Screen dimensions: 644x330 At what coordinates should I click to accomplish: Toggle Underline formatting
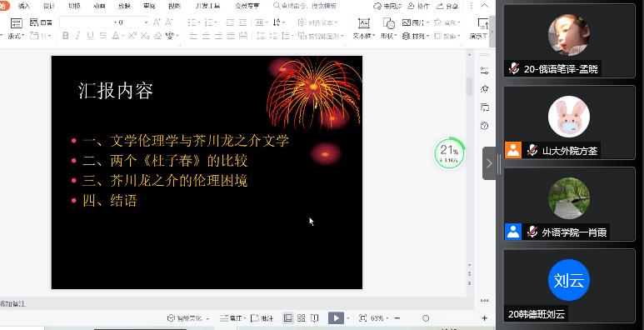[90, 36]
